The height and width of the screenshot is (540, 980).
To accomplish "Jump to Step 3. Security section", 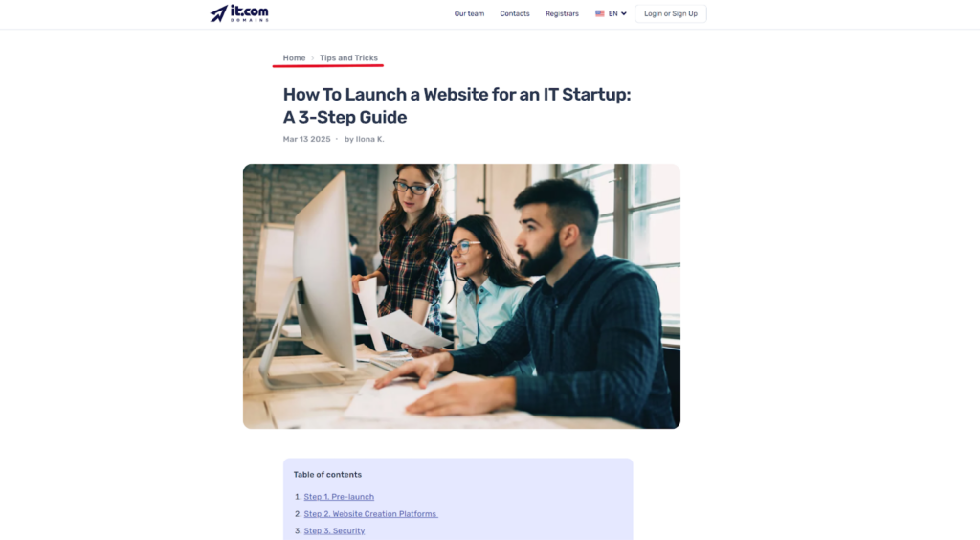I will (x=334, y=530).
